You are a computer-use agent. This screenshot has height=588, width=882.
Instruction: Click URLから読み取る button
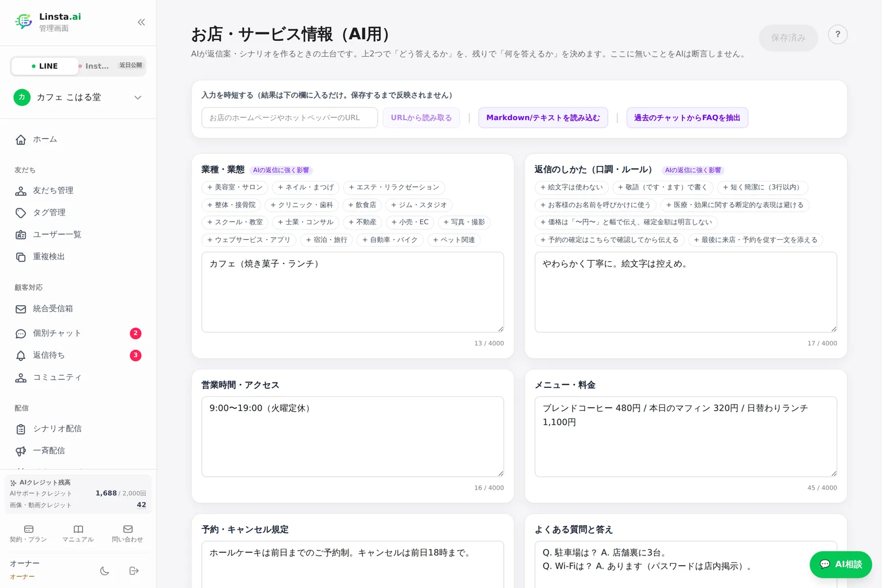point(421,118)
